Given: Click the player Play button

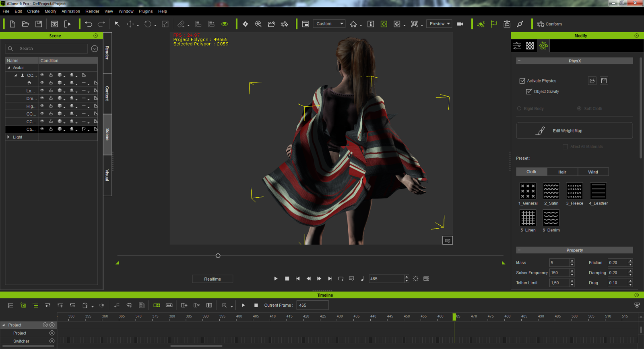Looking at the screenshot, I should pyautogui.click(x=276, y=279).
